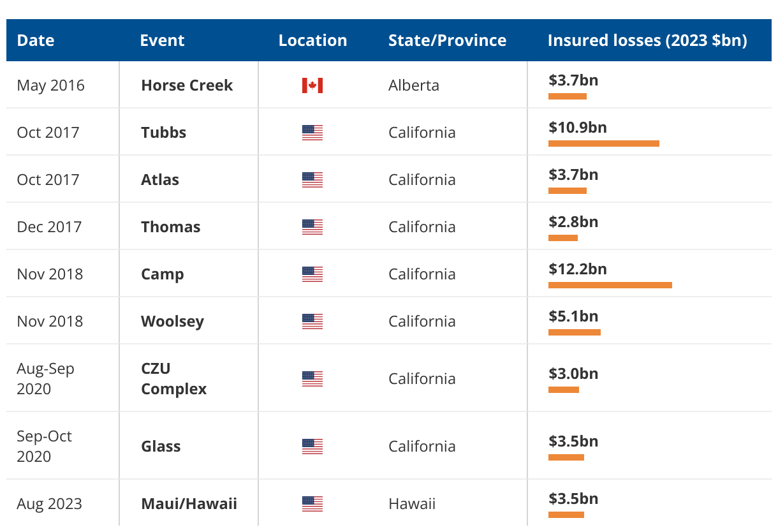Click the Insured losses column header
This screenshot has height=532, width=778.
point(647,41)
